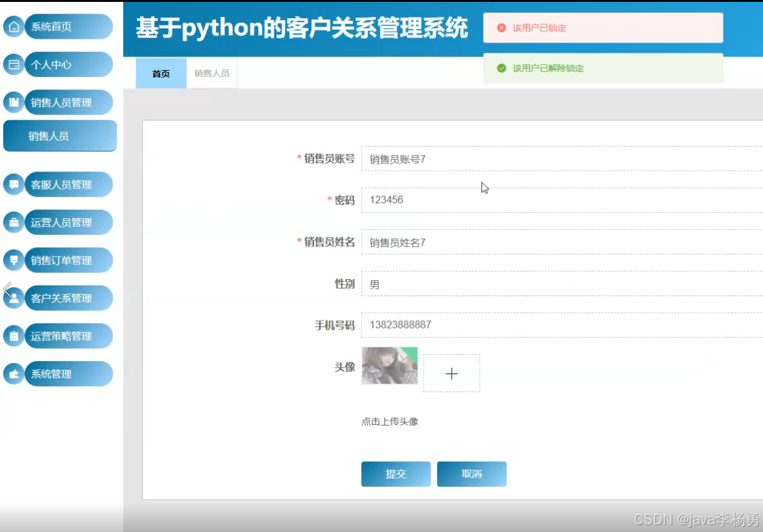Open 系统管理 via its sidebar icon

tap(13, 374)
